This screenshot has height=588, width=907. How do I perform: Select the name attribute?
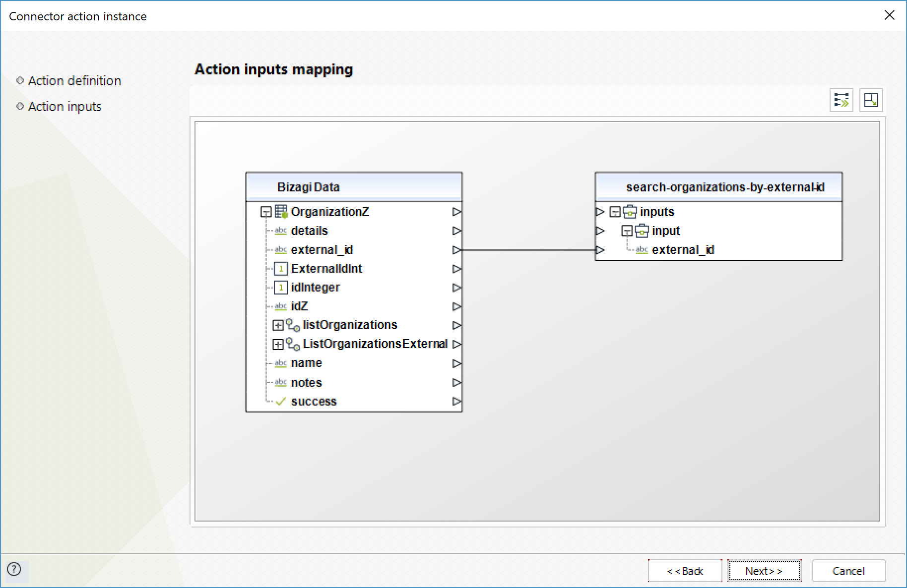(x=306, y=363)
